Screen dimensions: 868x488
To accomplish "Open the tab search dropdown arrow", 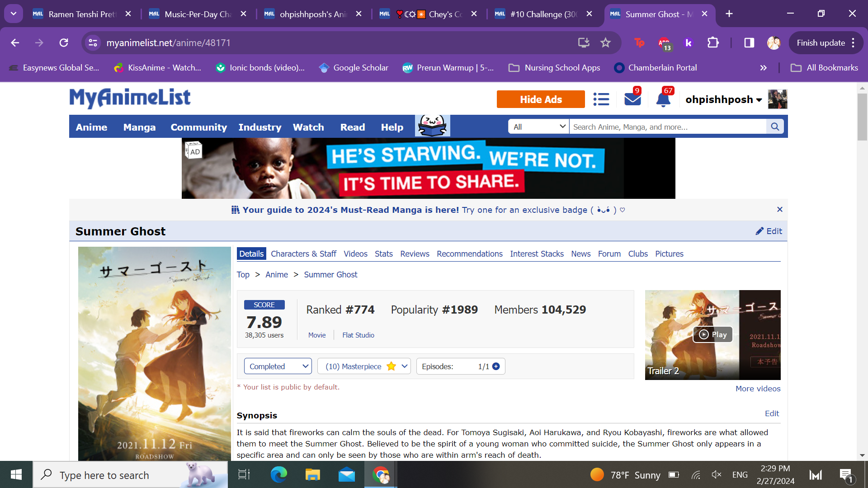I will pos(14,14).
